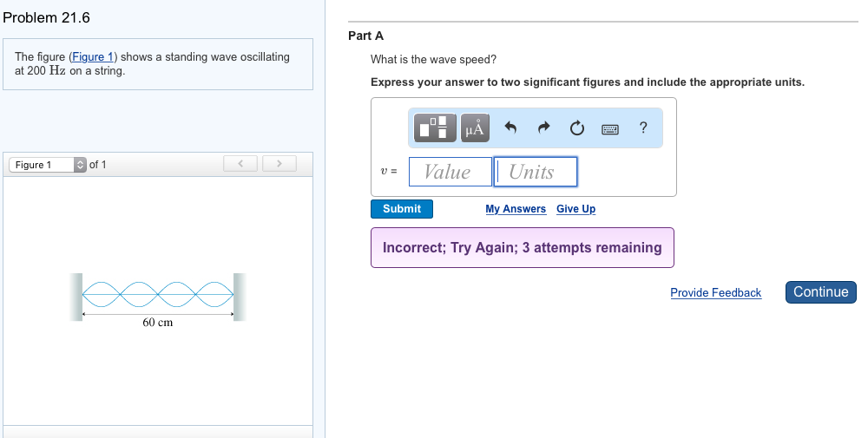Click the reset circular arrow icon

577,128
